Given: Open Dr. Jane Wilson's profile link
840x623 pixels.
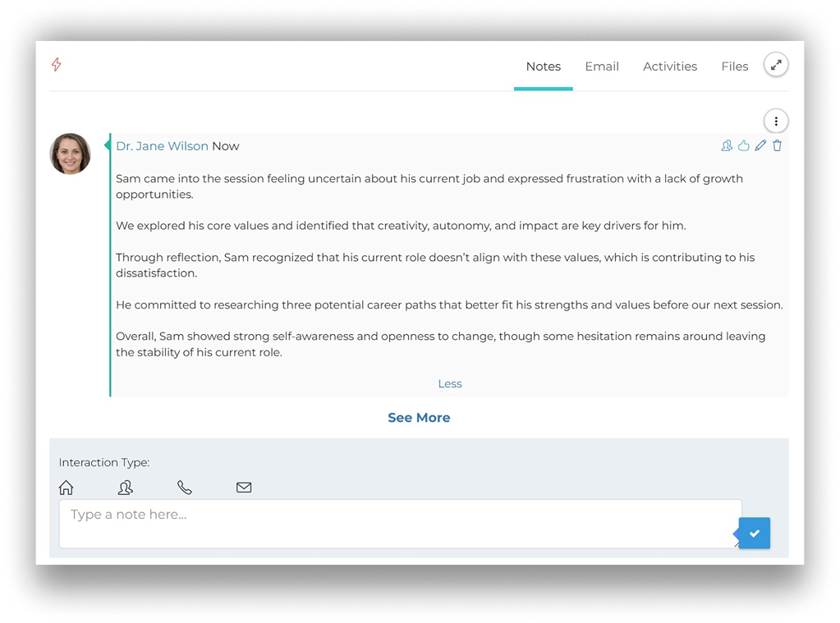Looking at the screenshot, I should 162,146.
